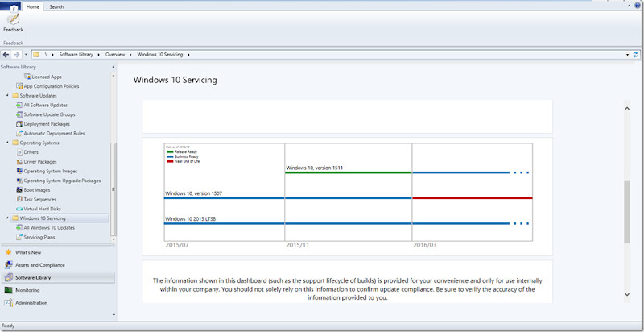Open the Software Library workspace

[58, 278]
